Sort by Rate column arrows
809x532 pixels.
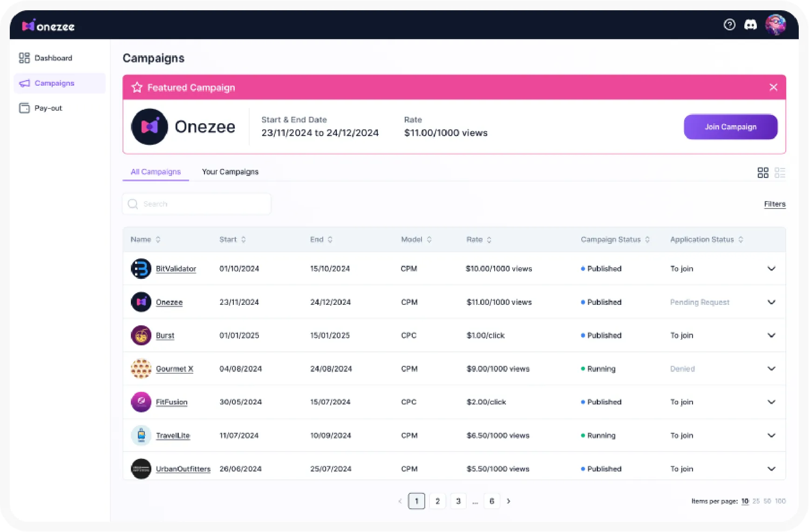point(489,240)
